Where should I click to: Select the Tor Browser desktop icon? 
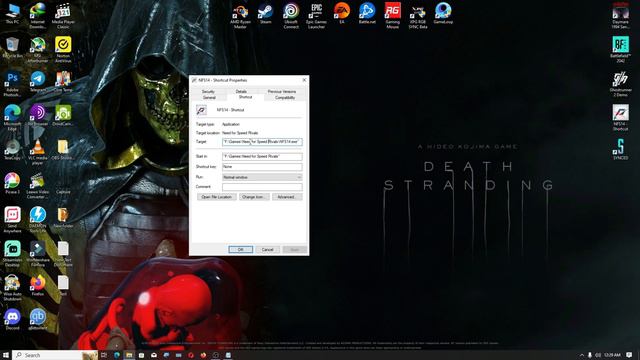click(38, 116)
